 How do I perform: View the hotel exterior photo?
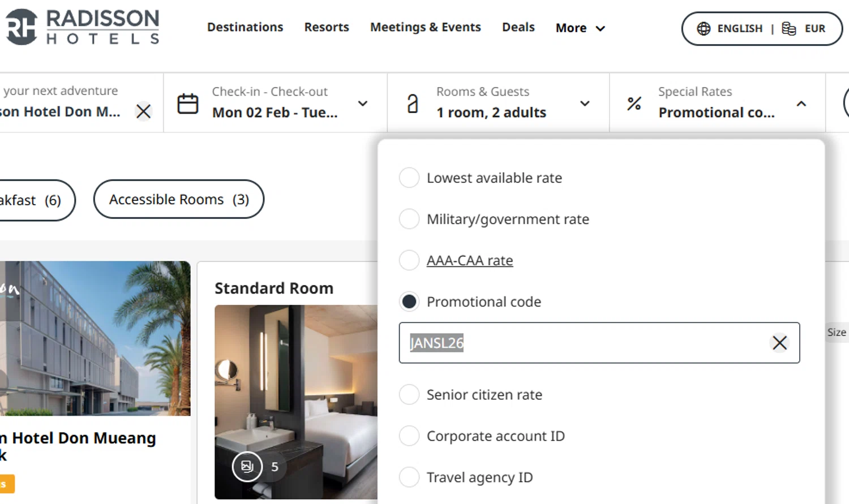click(95, 338)
